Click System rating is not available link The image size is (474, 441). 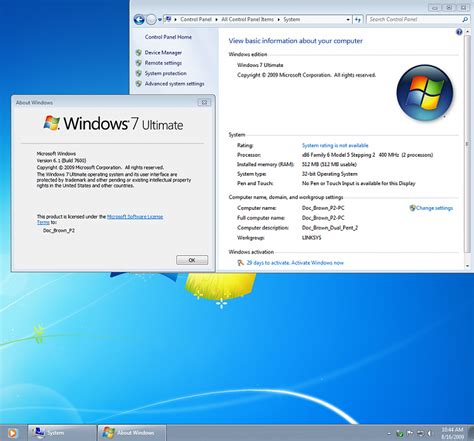(x=335, y=145)
